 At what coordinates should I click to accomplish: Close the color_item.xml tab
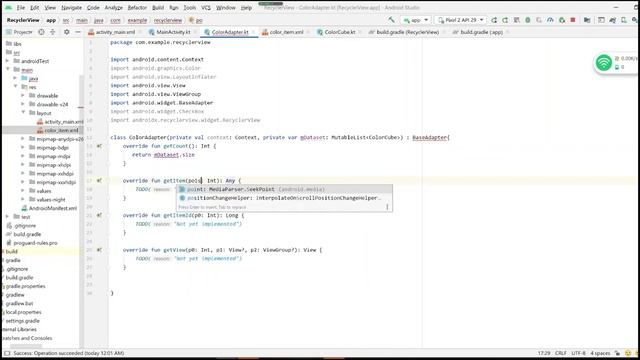[x=309, y=32]
